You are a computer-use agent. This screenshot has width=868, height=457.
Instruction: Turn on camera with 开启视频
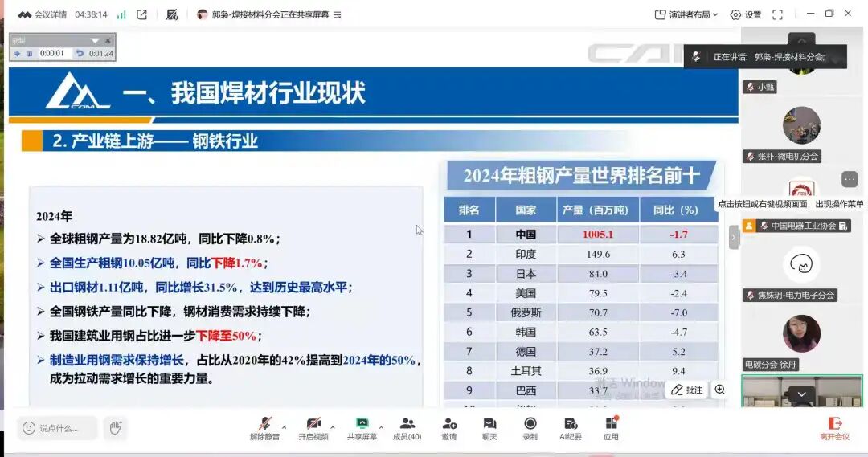(313, 428)
